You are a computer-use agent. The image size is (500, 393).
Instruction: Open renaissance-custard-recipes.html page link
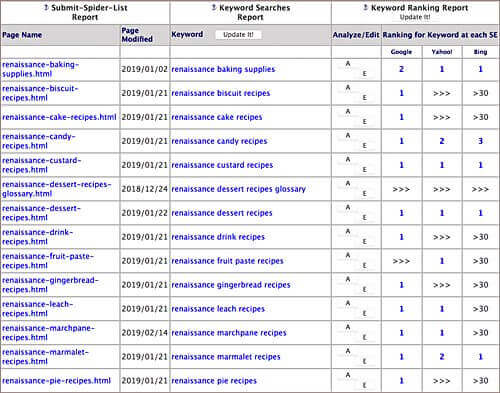click(x=41, y=165)
